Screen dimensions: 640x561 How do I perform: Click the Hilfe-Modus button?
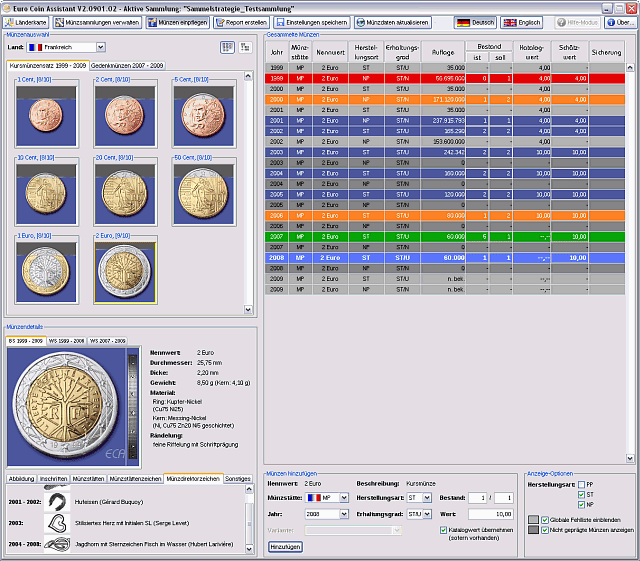point(578,22)
